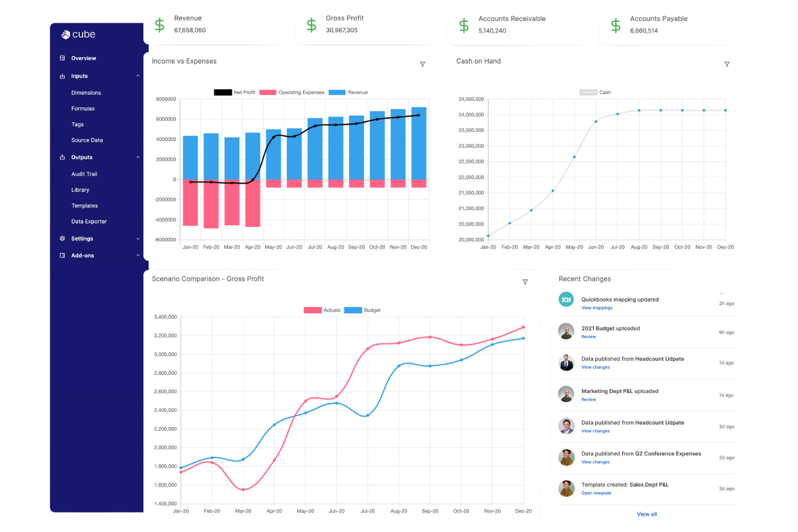Image resolution: width=798 pixels, height=532 pixels.
Task: Click the Accounts Receivable value 5,140,240
Action: 492,31
